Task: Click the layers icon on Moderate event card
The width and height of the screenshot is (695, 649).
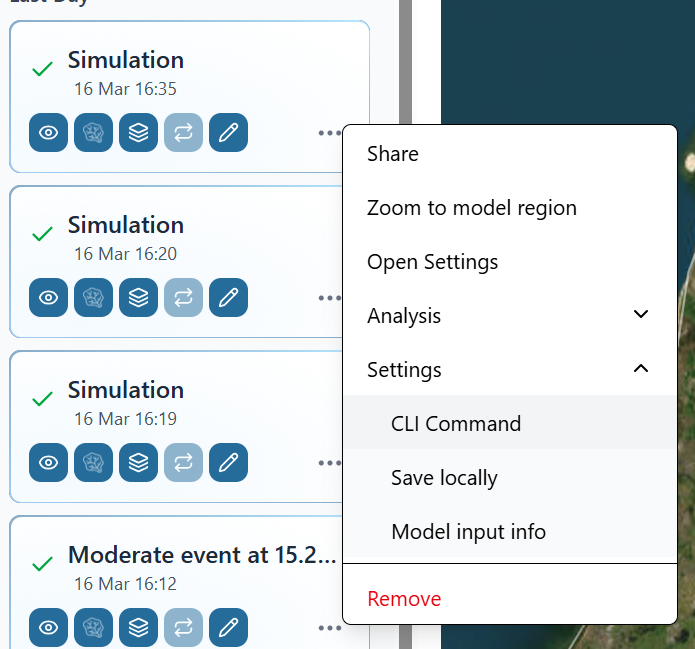Action: click(138, 628)
